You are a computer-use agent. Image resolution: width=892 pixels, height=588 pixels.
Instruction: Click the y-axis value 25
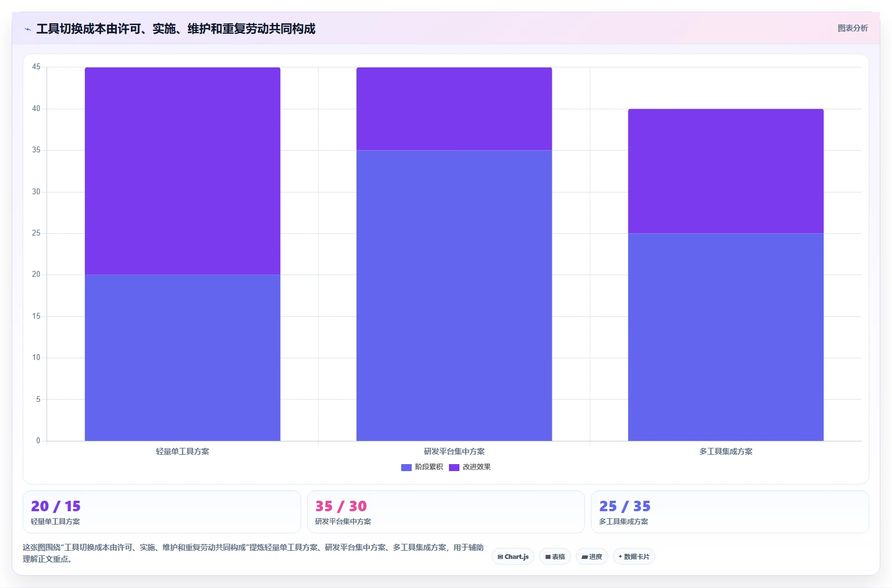[x=36, y=233]
